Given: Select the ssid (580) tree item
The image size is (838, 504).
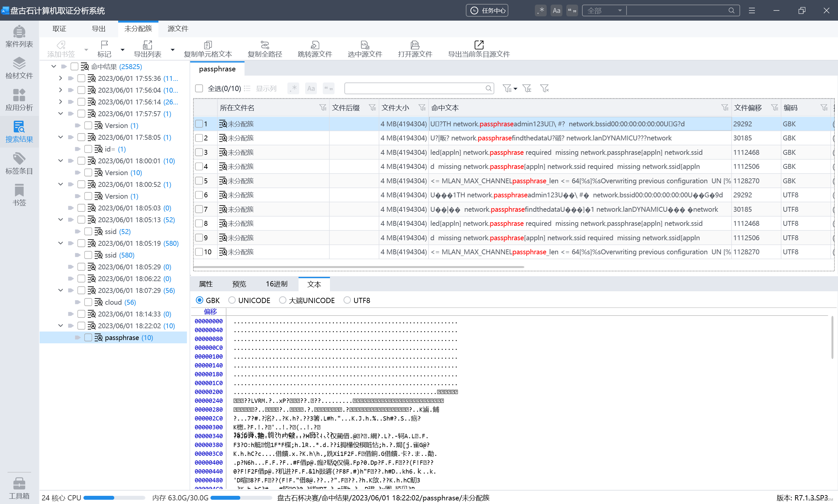Looking at the screenshot, I should click(x=119, y=255).
